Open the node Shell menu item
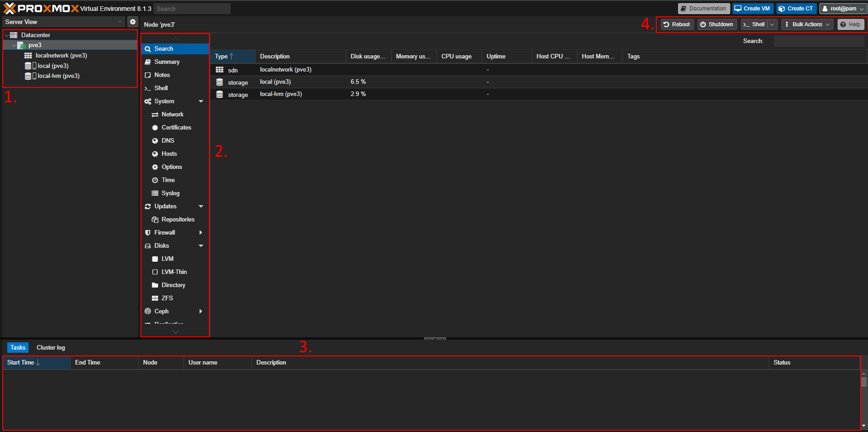 coord(175,88)
